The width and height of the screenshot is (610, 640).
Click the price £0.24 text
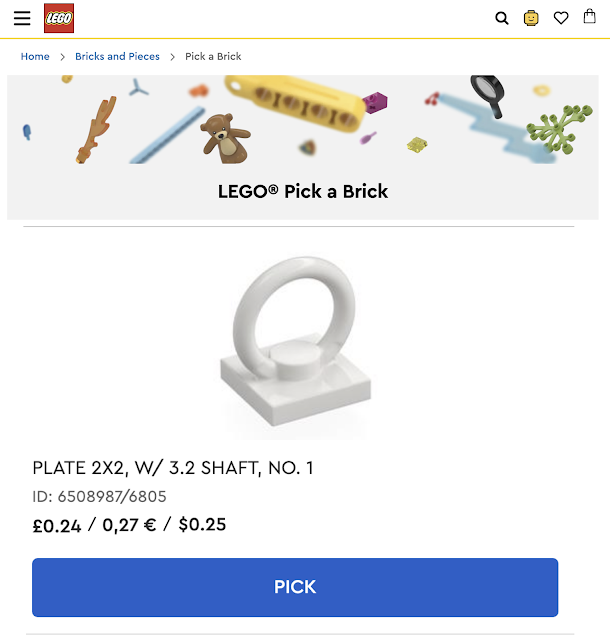tap(57, 525)
